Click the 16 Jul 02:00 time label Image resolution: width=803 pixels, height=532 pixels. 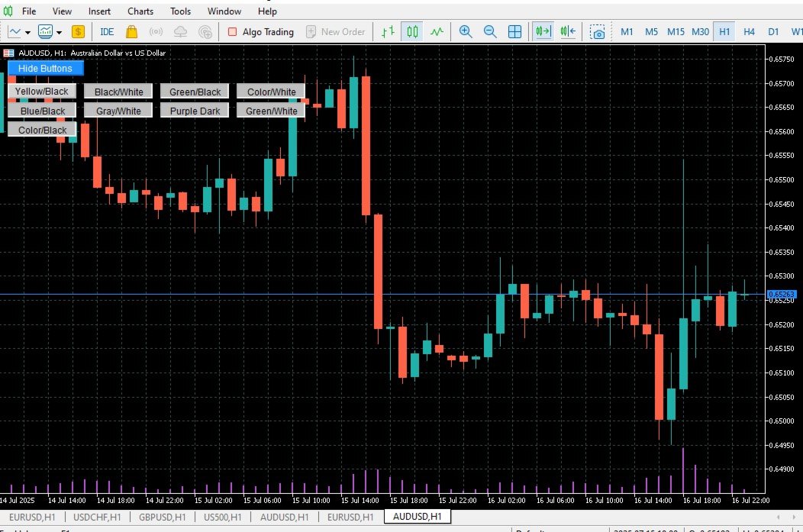[x=507, y=500]
